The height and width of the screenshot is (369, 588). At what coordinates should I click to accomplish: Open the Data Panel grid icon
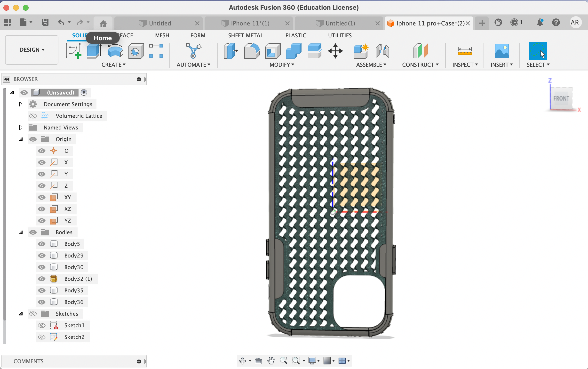[7, 23]
